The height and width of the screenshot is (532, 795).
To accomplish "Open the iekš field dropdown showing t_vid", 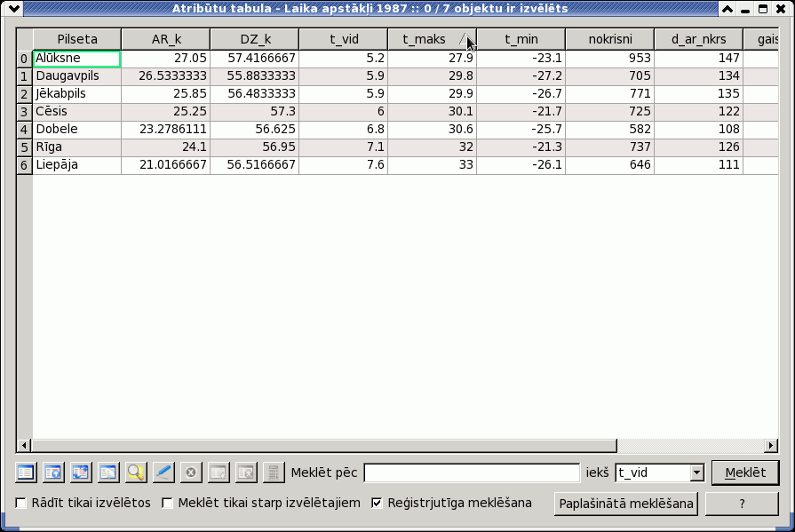I will 659,472.
